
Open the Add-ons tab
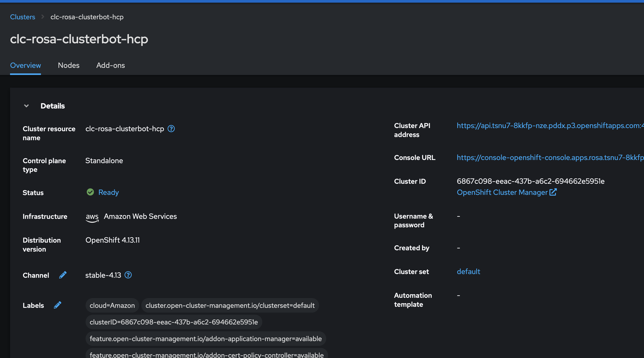click(x=110, y=65)
